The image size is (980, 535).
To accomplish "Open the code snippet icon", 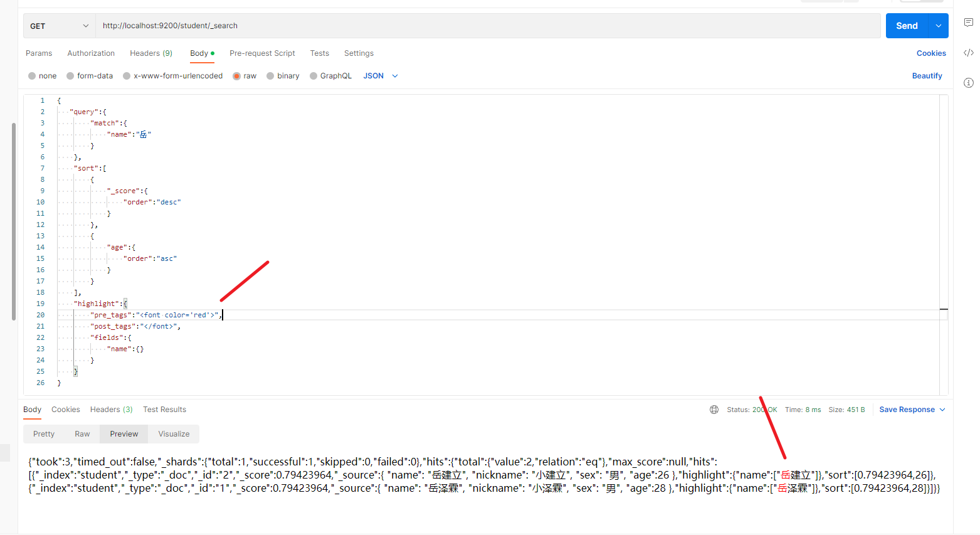I will coord(969,53).
